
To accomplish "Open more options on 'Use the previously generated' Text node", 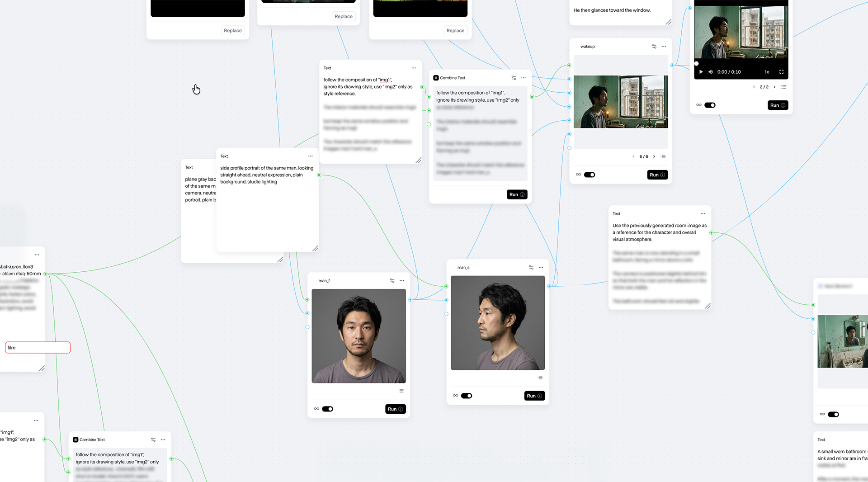I will coord(703,214).
